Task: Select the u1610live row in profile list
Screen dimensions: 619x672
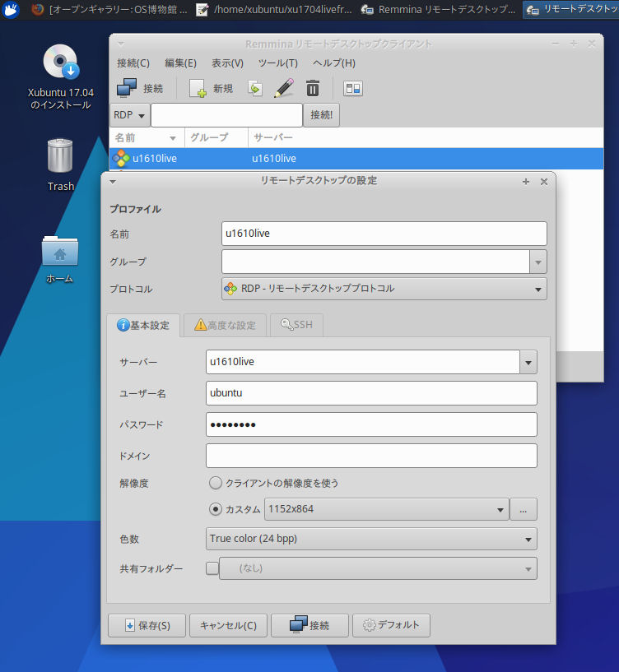Action: (356, 159)
